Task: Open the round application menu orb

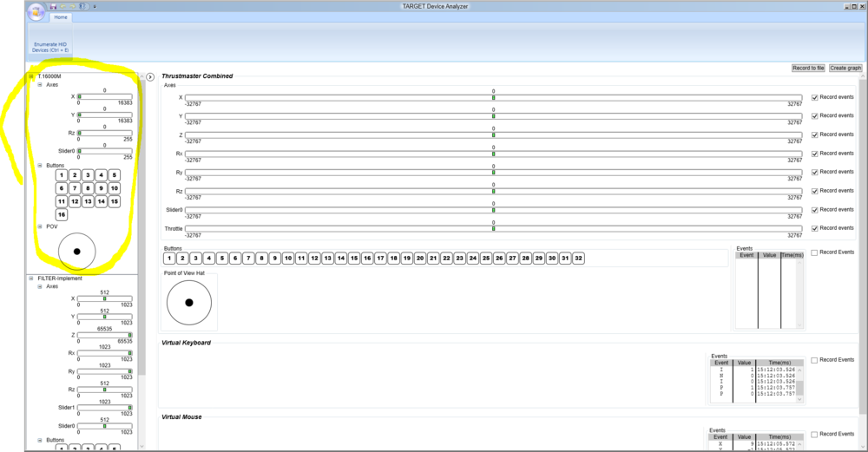Action: pyautogui.click(x=36, y=10)
